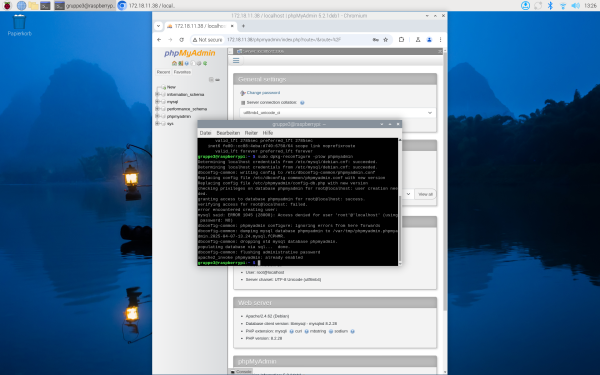
Task: Open phpMyAdmin navigation settings gear icon
Action: coord(199,63)
